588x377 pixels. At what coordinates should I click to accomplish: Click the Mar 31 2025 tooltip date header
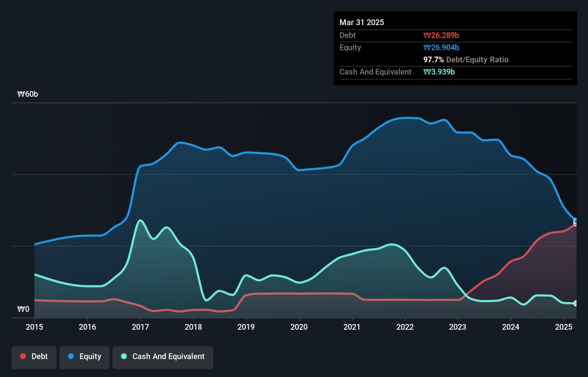click(x=362, y=22)
